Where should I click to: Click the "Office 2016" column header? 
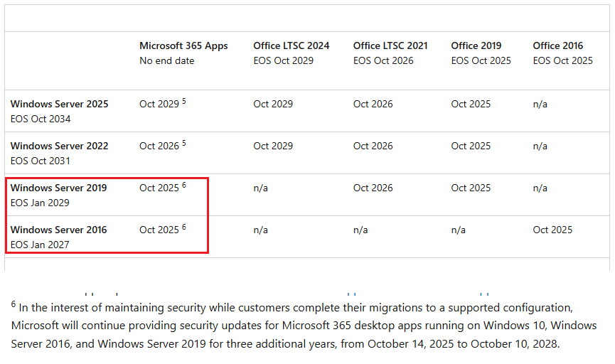tap(557, 46)
